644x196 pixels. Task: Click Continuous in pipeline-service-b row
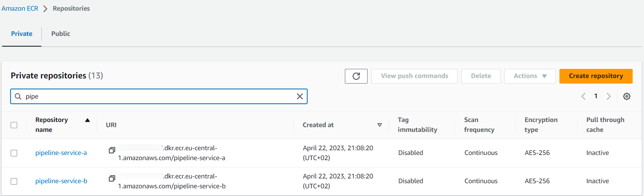(481, 181)
